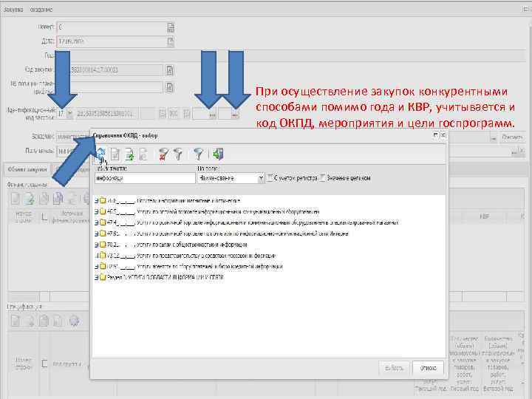Enable the 'Значение целиком' checkbox
Screen dimensions: 532x399
323,178
